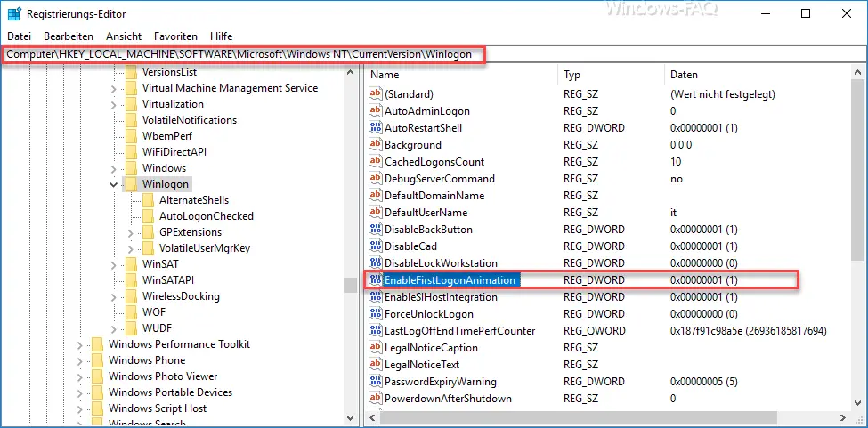Click the ForceUnlockLogon DWORD icon
The height and width of the screenshot is (428, 868).
click(x=376, y=313)
